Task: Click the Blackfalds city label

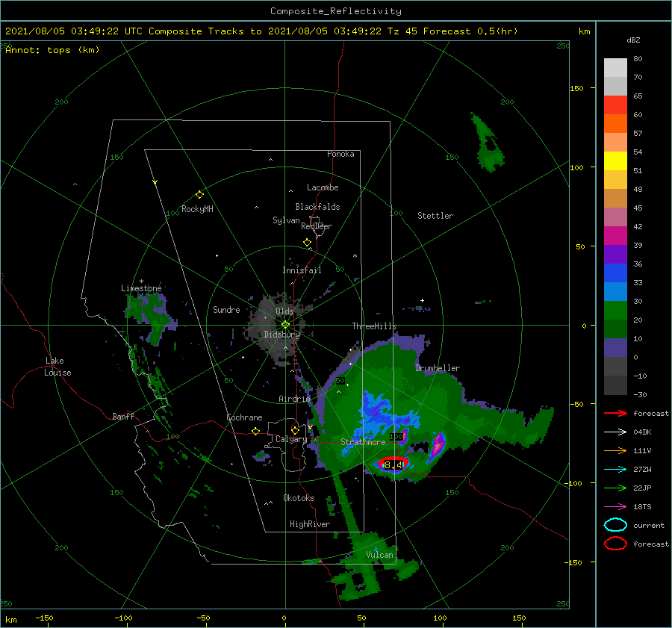Action: [x=317, y=207]
